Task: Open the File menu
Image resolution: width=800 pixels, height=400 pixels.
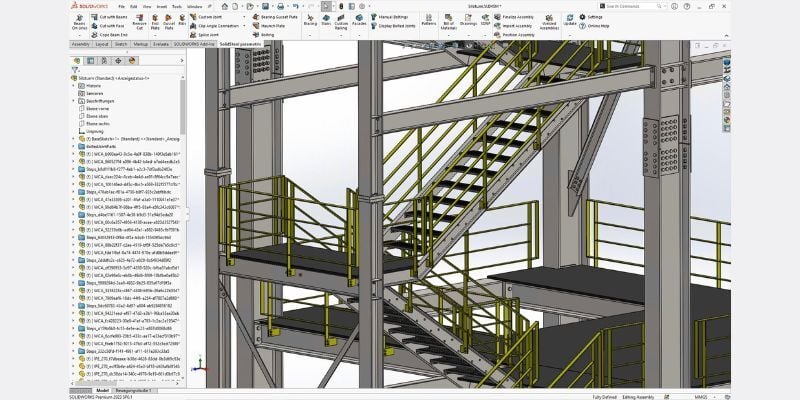Action: click(x=121, y=7)
